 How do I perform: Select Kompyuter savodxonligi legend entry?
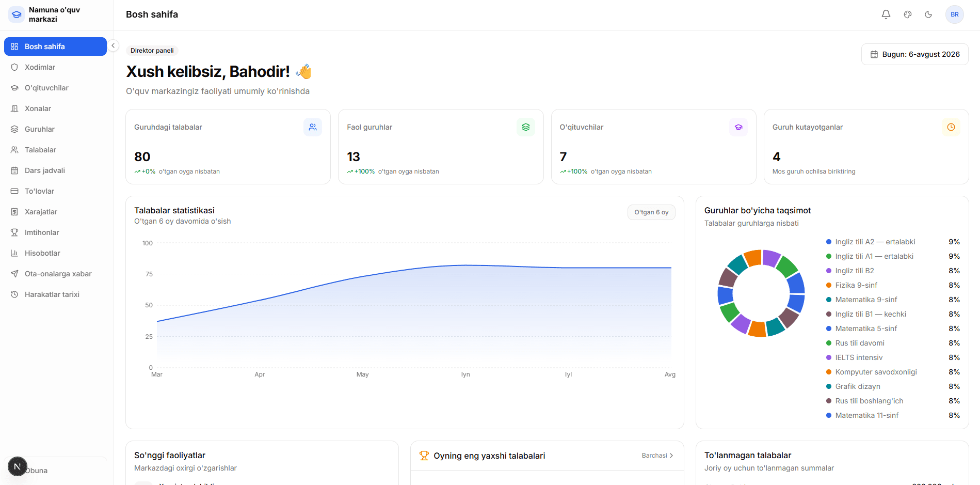(x=893, y=372)
